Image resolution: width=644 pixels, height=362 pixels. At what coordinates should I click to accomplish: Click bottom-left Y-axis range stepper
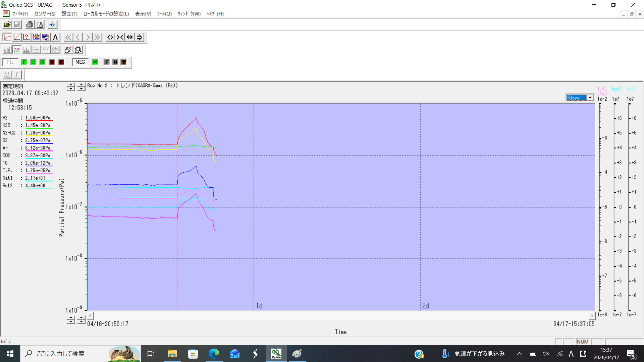(70, 320)
